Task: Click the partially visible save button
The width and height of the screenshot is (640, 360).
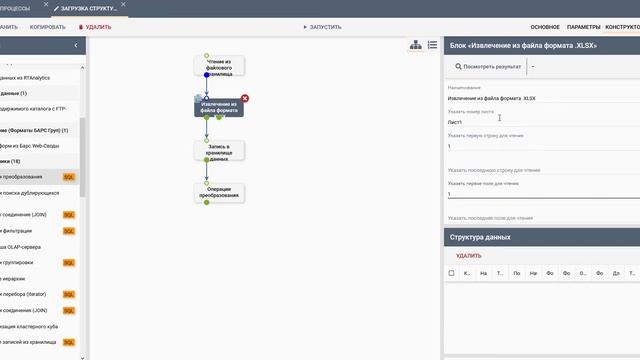Action: 9,27
